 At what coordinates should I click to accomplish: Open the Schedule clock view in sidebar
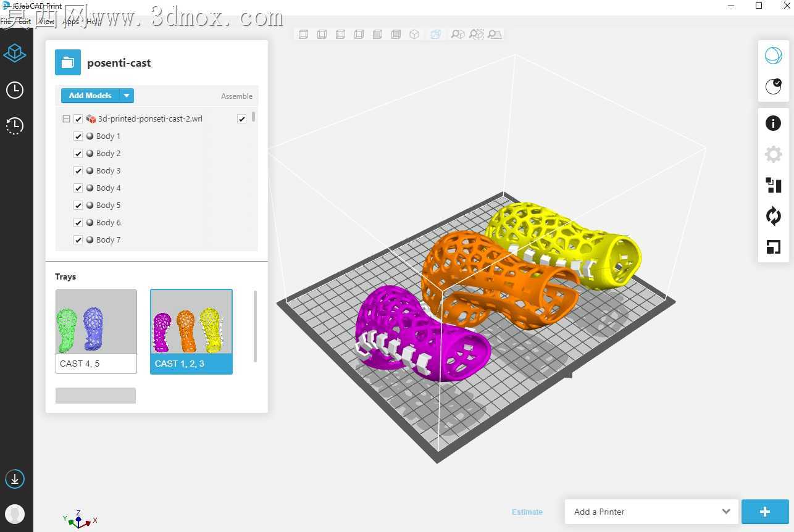pyautogui.click(x=14, y=90)
